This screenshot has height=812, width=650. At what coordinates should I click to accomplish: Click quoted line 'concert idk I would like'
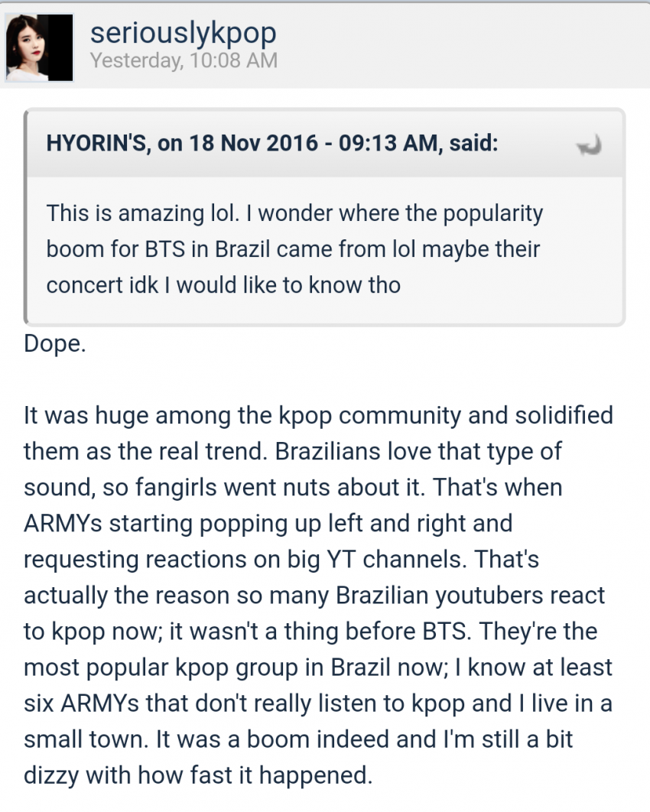[x=223, y=284]
